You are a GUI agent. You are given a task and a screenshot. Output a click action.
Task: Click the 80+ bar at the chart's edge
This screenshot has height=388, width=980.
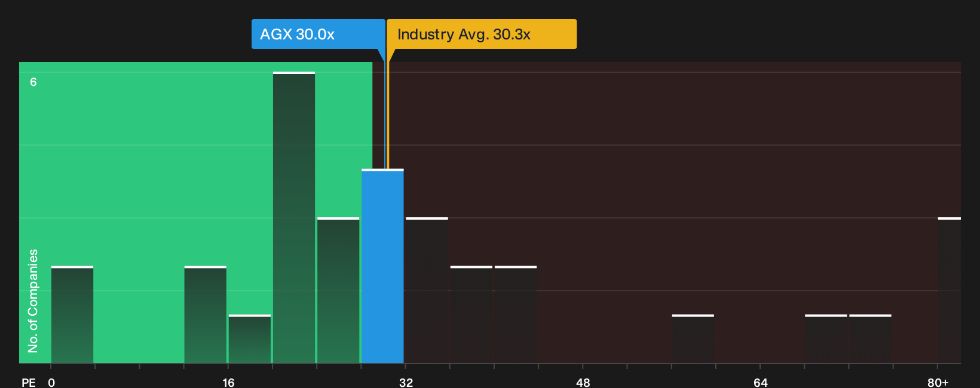[x=950, y=290]
